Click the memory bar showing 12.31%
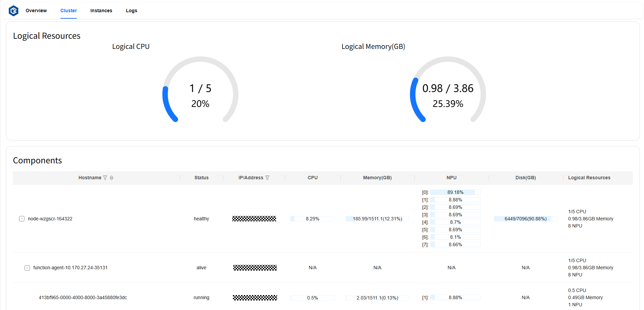644x310 pixels. pyautogui.click(x=377, y=219)
